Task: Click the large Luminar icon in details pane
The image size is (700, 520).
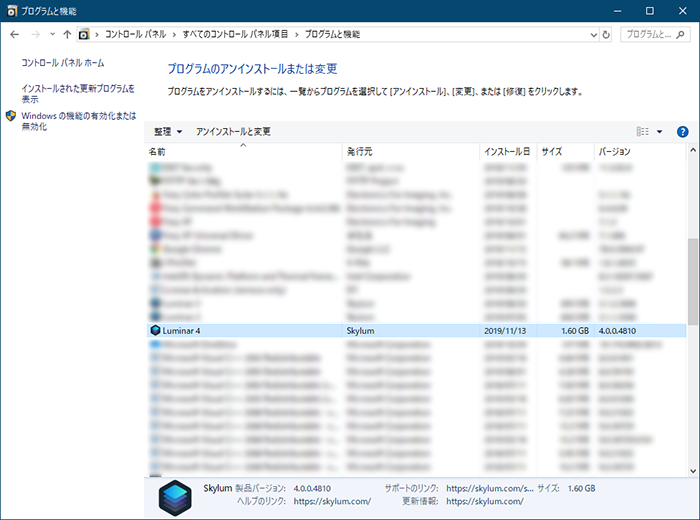Action: point(175,498)
